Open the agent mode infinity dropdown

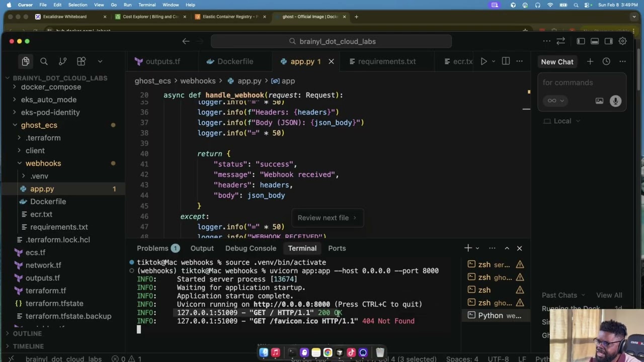(x=555, y=101)
